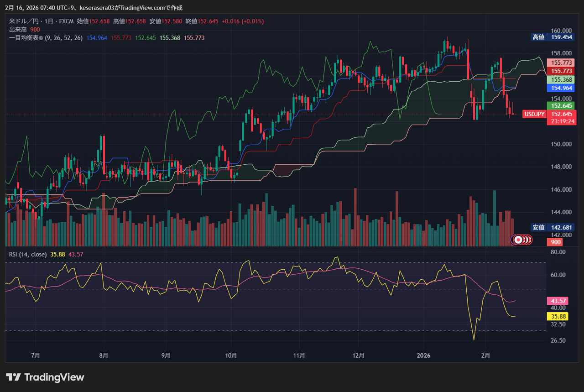Click 160.000 on the price scale
Image resolution: width=584 pixels, height=392 pixels.
pos(561,30)
